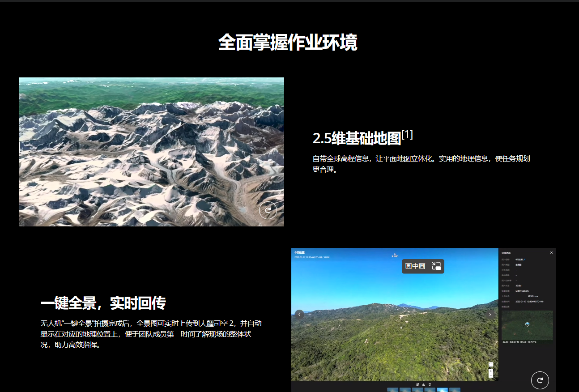This screenshot has height=392, width=579.
Task: Click the download icon below the panorama
Action: pos(424,384)
